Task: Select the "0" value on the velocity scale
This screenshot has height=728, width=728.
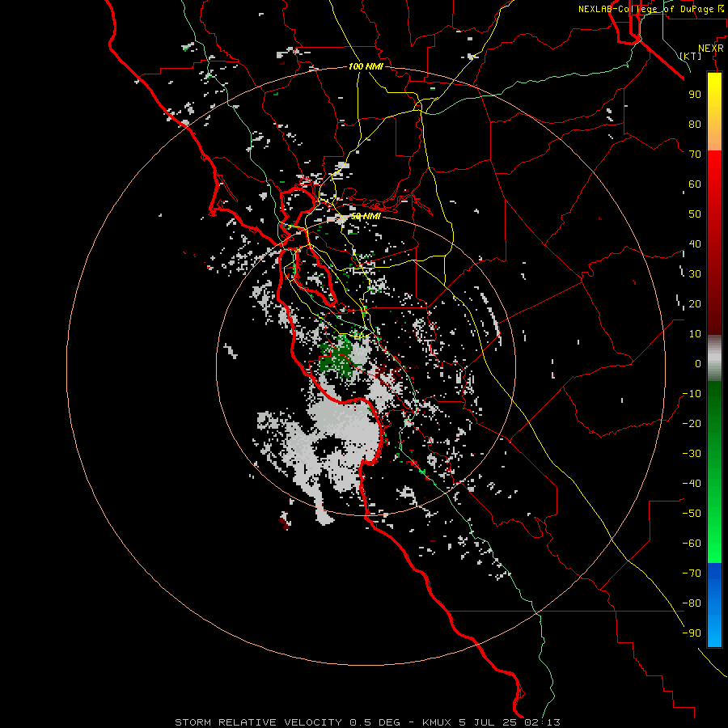Action: pyautogui.click(x=698, y=363)
